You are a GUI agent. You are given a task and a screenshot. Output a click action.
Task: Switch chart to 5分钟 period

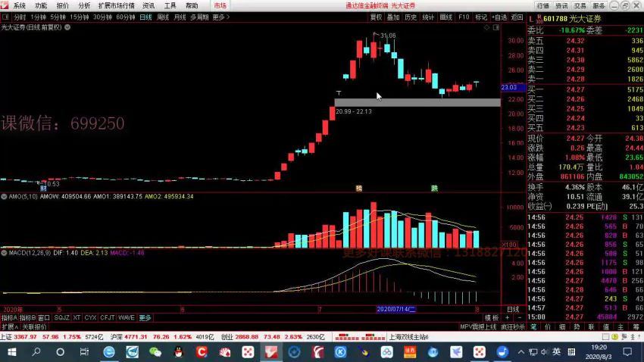point(58,17)
